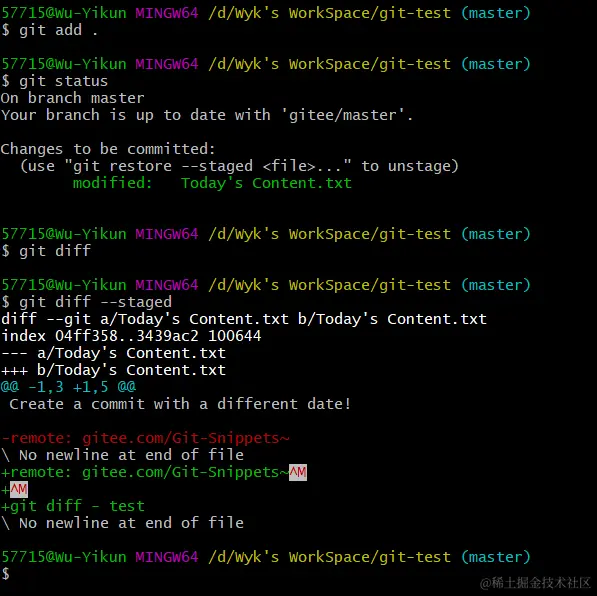
Task: Click the 'index 04ff358..3439ac2 100644' line
Action: tap(131, 336)
